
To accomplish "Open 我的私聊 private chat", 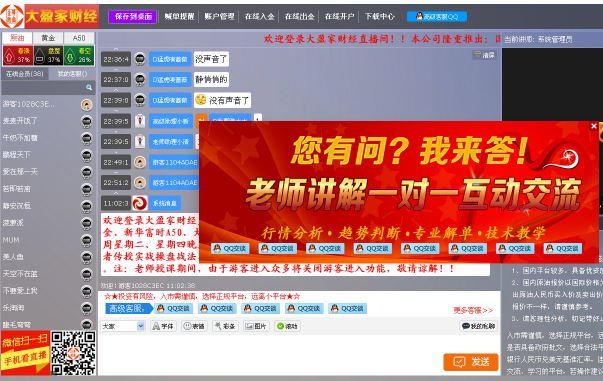I will (x=478, y=326).
